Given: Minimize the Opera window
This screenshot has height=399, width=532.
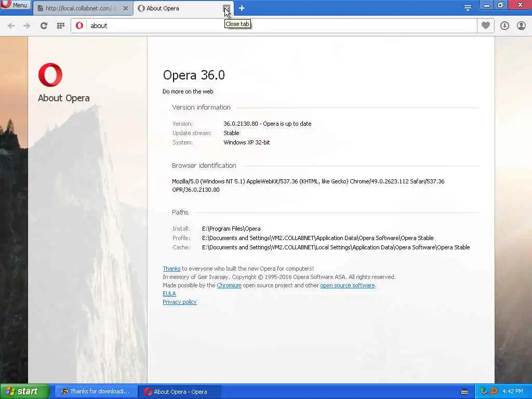Looking at the screenshot, I should [487, 5].
